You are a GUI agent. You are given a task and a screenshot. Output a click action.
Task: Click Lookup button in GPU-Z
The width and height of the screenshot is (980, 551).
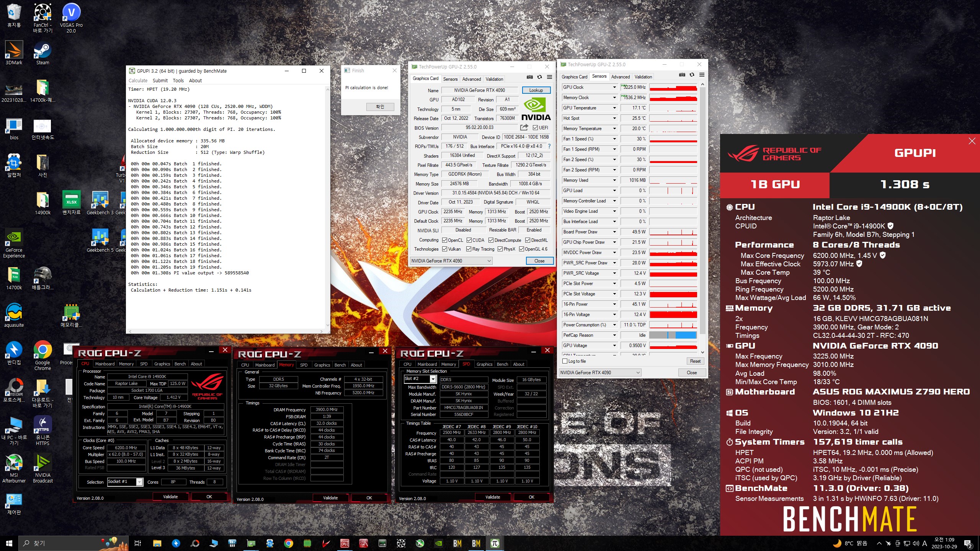pyautogui.click(x=536, y=90)
